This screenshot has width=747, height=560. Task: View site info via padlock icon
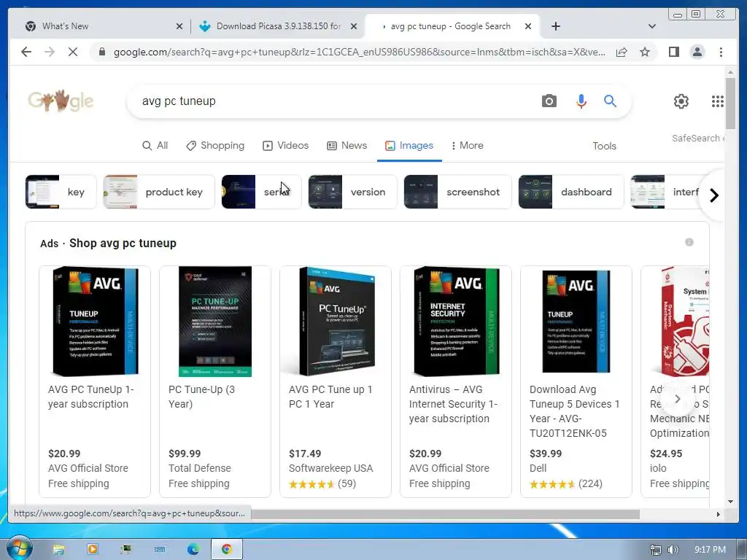tap(101, 52)
